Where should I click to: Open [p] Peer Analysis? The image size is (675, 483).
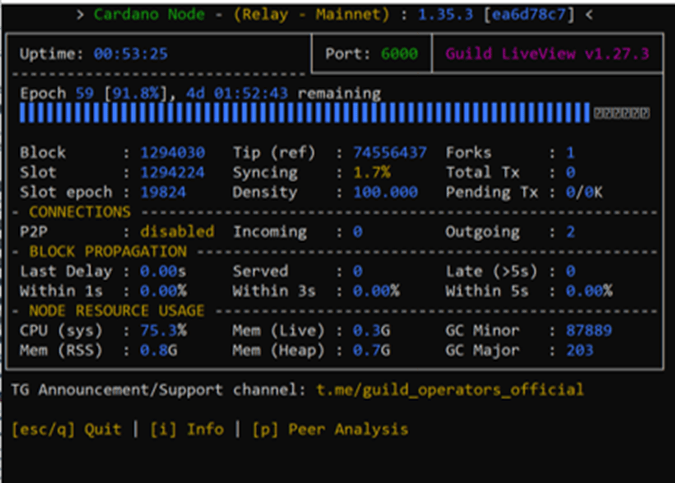[x=329, y=429]
